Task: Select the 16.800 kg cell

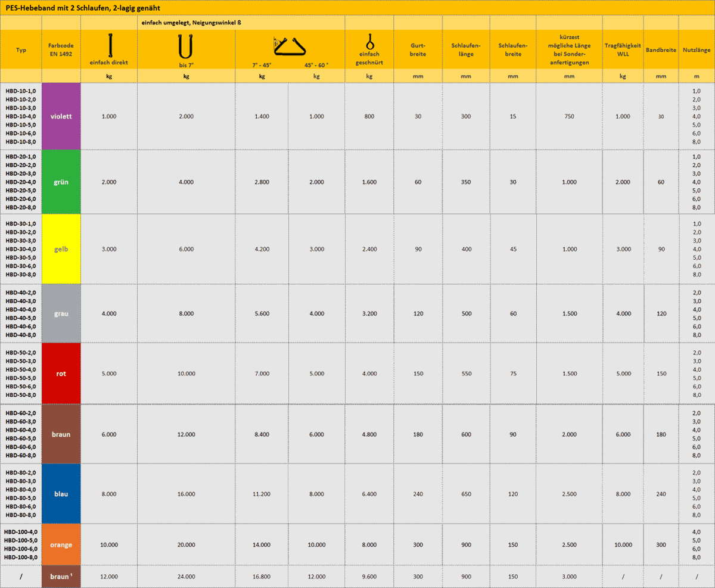Action: point(262,576)
